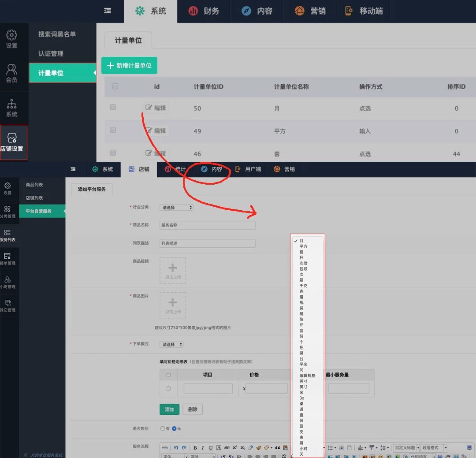Select 商品列表 in the side menu
Viewport: 476px width, 458px height.
pos(34,185)
